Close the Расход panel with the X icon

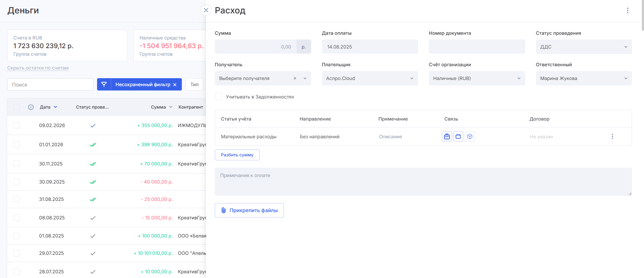point(206,10)
